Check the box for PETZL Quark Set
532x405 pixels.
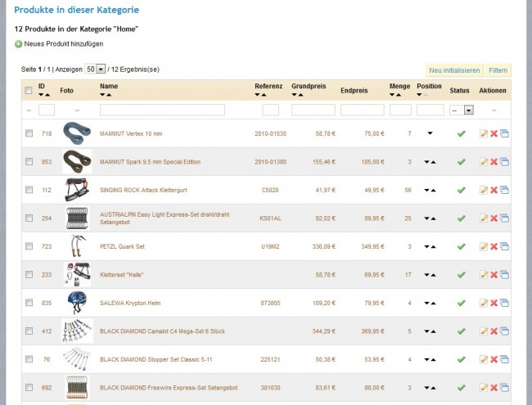click(x=29, y=246)
